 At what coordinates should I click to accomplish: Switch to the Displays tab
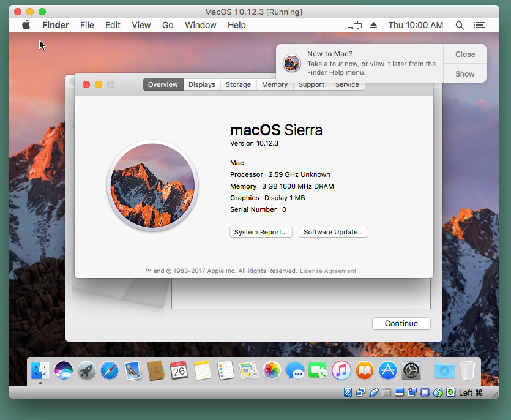coord(202,84)
